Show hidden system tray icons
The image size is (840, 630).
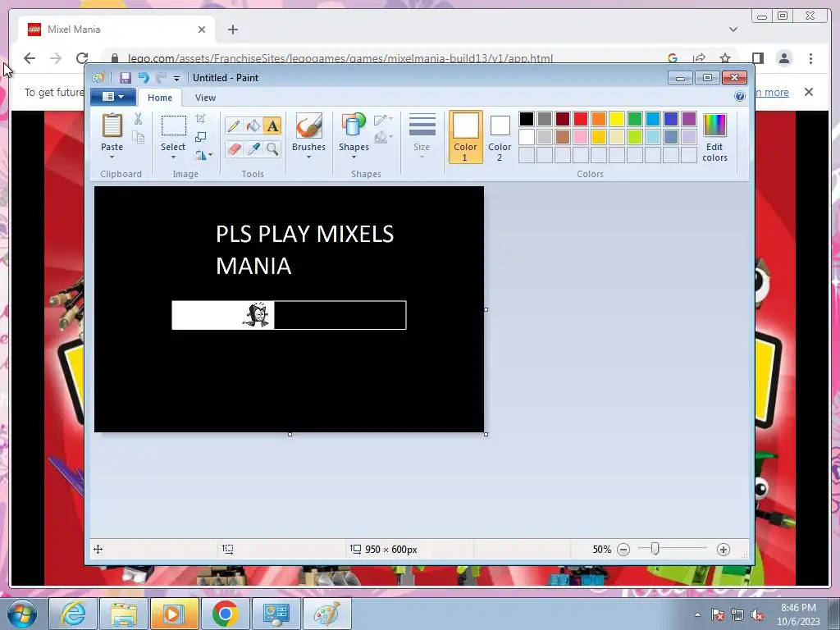[x=697, y=614]
